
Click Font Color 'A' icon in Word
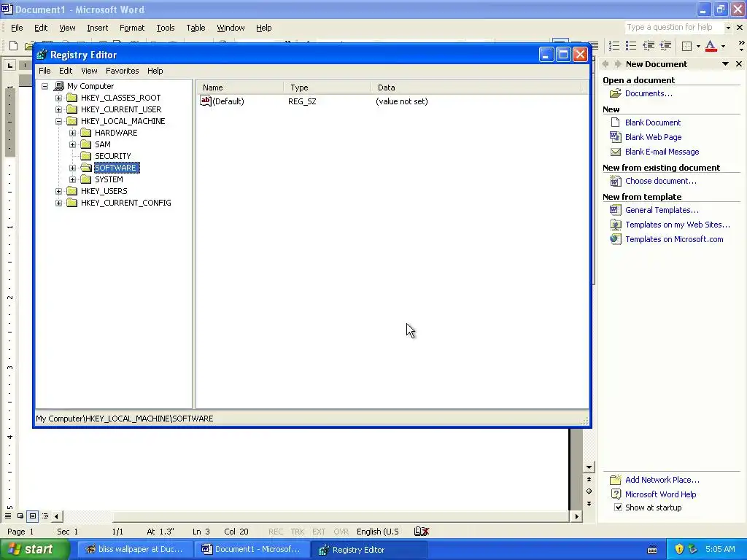(711, 46)
